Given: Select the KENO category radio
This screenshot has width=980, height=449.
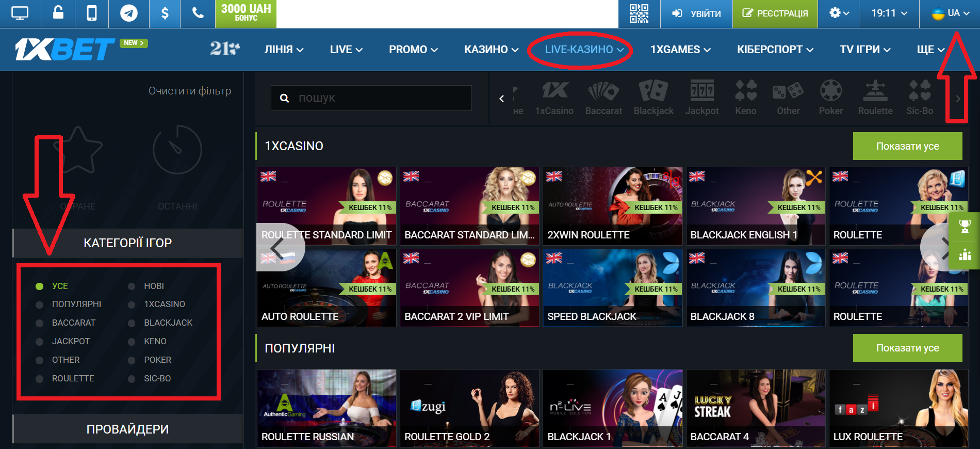Looking at the screenshot, I should point(132,342).
